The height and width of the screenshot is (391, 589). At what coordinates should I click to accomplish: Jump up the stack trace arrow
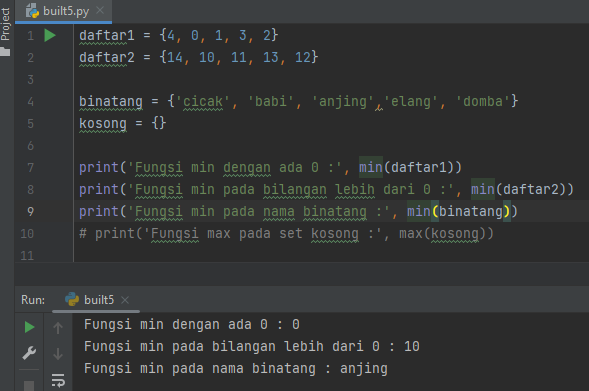tap(58, 328)
